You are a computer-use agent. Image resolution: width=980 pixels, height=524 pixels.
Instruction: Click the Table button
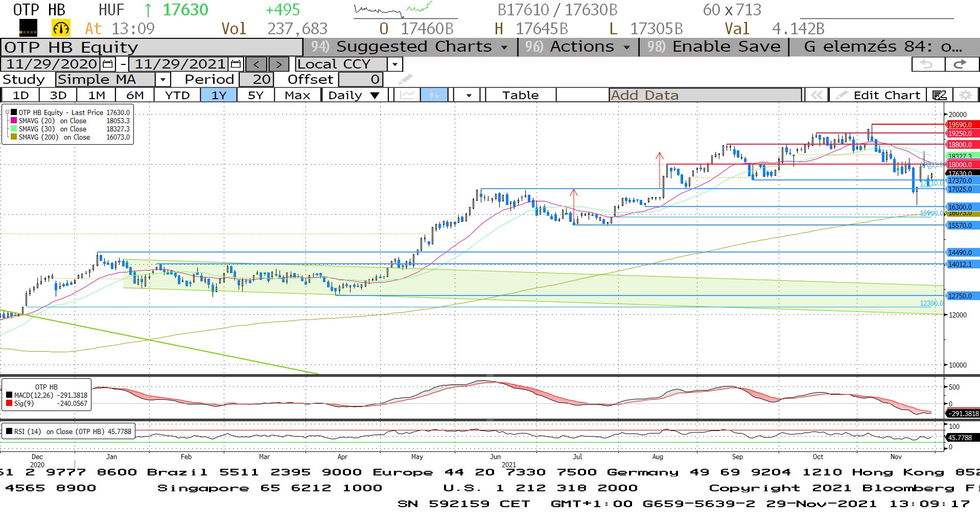520,95
